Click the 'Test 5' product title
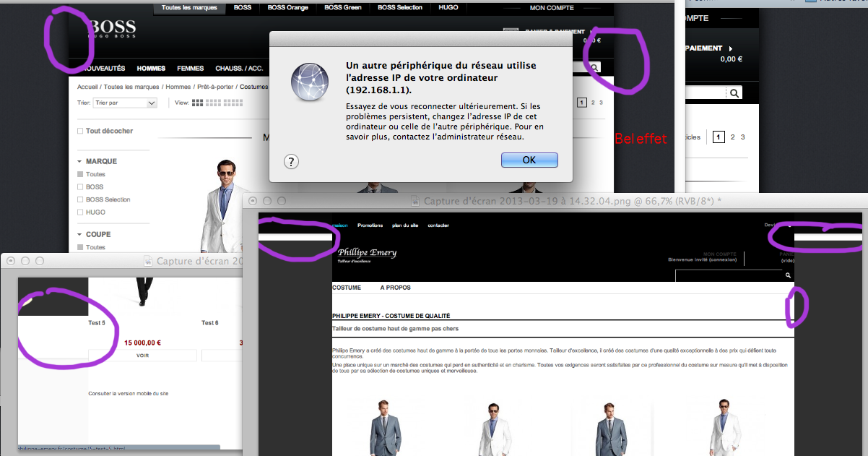 97,323
